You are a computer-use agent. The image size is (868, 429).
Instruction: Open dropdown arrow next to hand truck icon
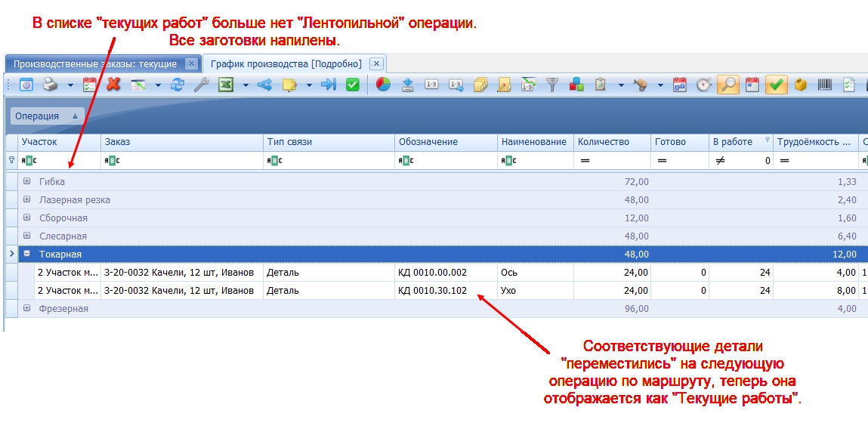coord(660,85)
